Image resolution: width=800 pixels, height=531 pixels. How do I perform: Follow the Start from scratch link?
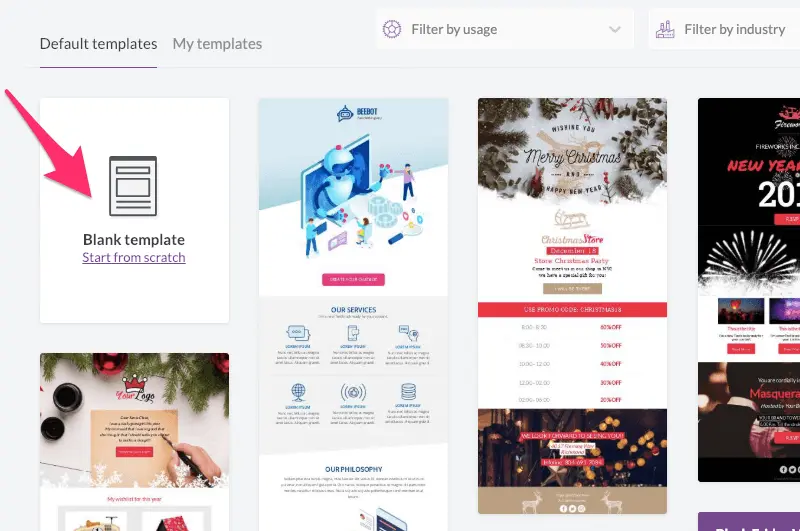(x=134, y=258)
